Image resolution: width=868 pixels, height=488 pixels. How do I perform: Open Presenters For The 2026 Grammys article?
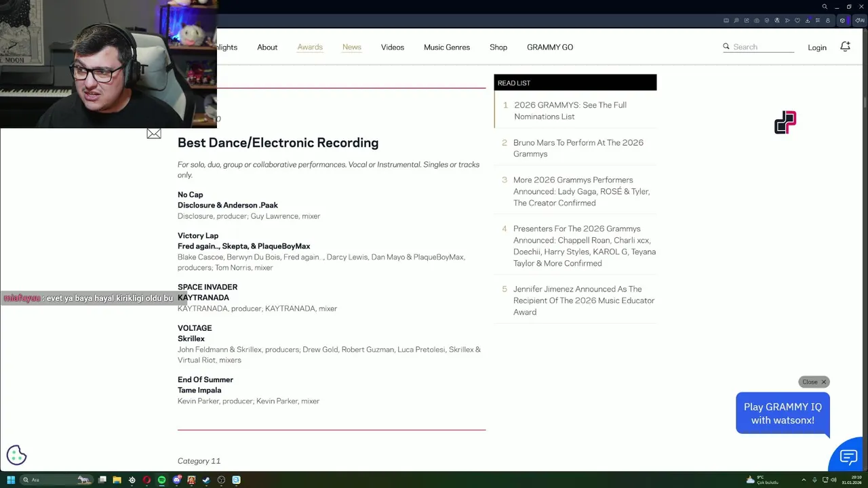[585, 246]
